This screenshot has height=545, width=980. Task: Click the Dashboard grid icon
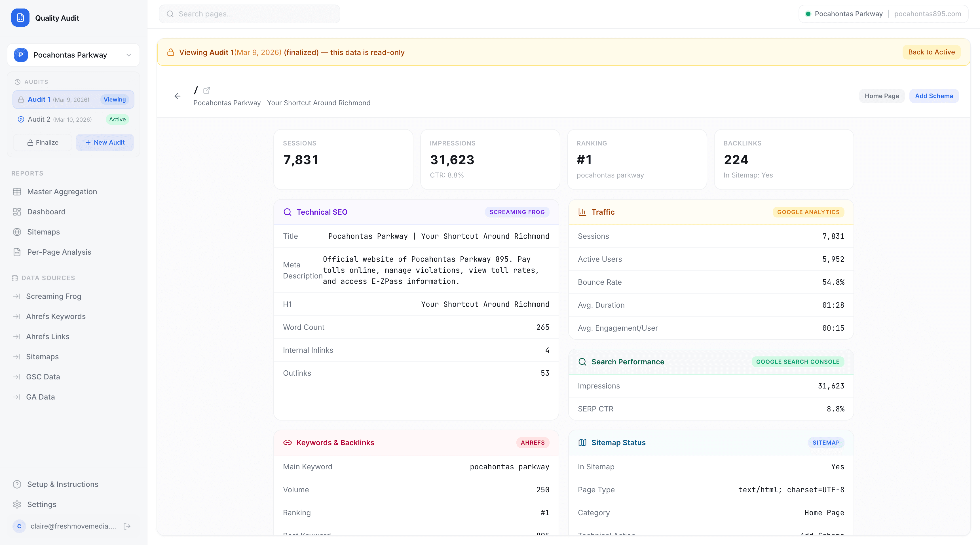pos(17,212)
